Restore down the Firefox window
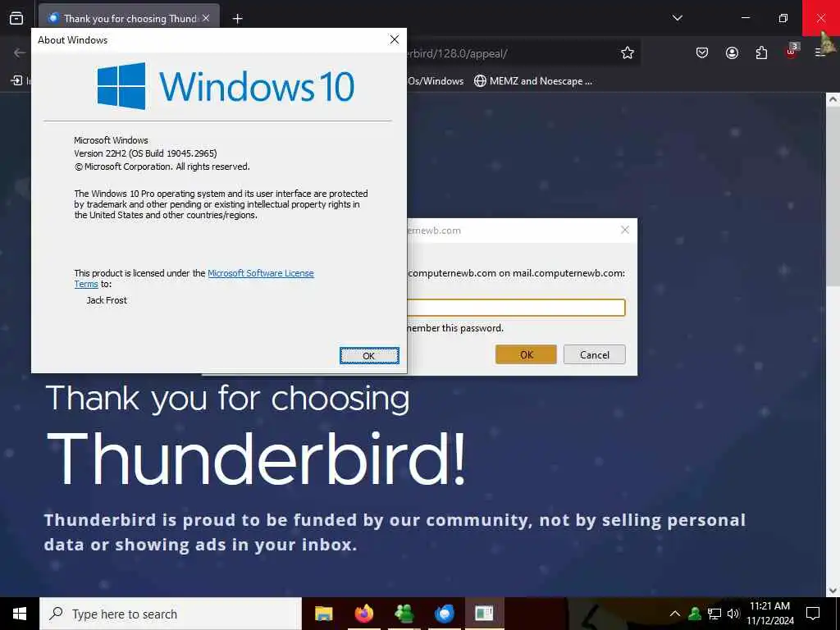840x630 pixels. tap(783, 18)
